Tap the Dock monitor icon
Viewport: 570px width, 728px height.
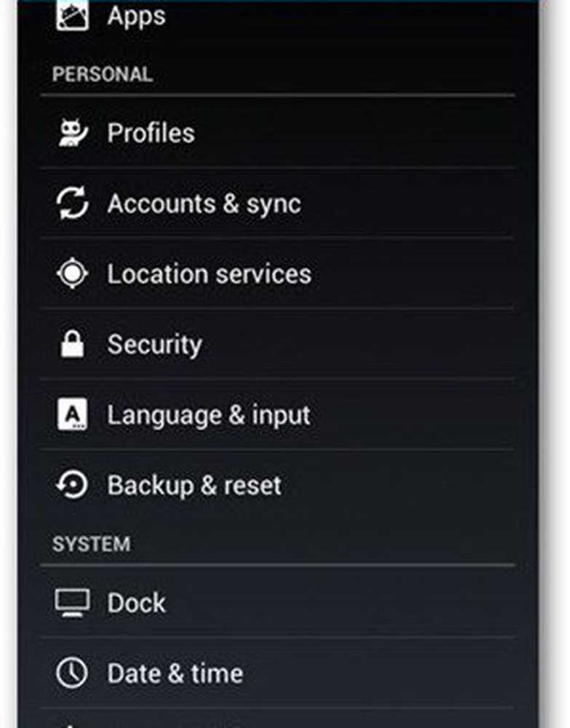tap(73, 603)
